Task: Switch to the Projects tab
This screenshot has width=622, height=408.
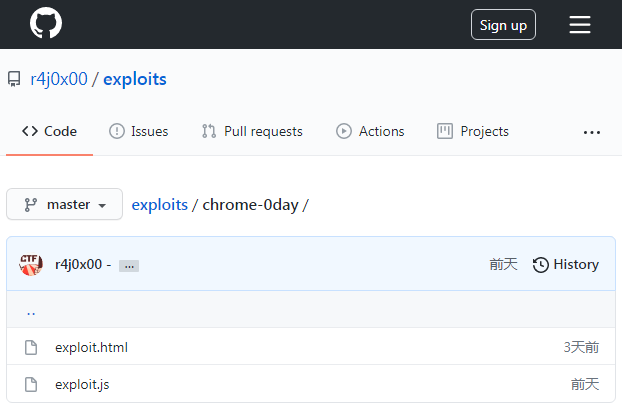Action: click(x=473, y=131)
